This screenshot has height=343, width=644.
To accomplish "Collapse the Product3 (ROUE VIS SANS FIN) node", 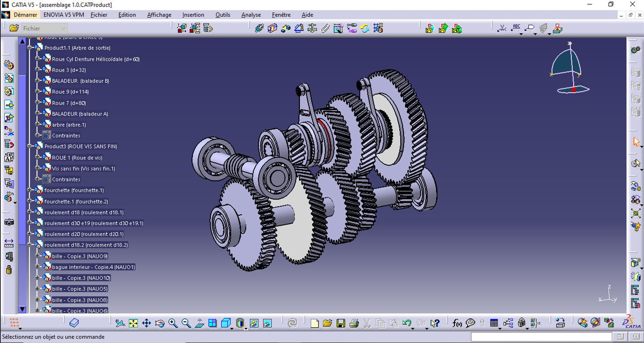I will pyautogui.click(x=30, y=146).
